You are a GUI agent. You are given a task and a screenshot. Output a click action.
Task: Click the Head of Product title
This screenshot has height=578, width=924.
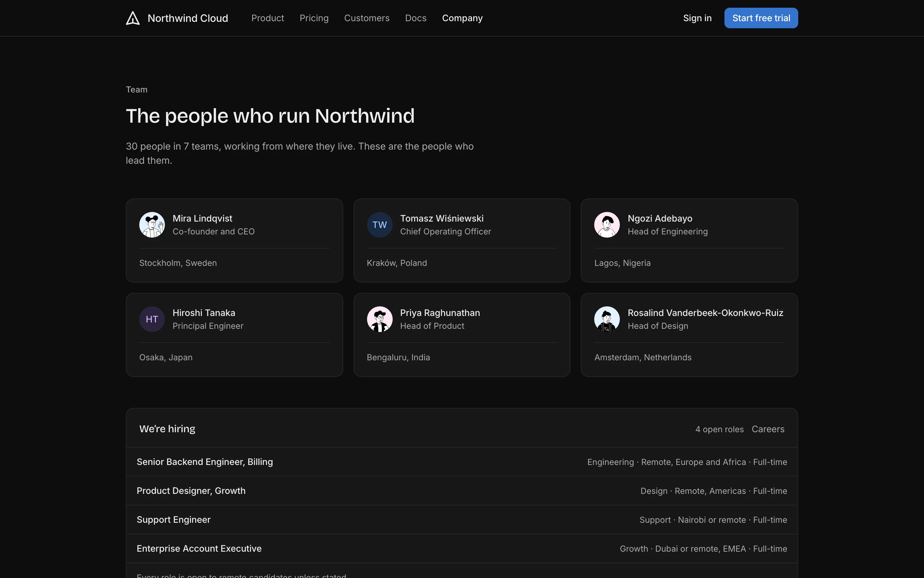[432, 326]
